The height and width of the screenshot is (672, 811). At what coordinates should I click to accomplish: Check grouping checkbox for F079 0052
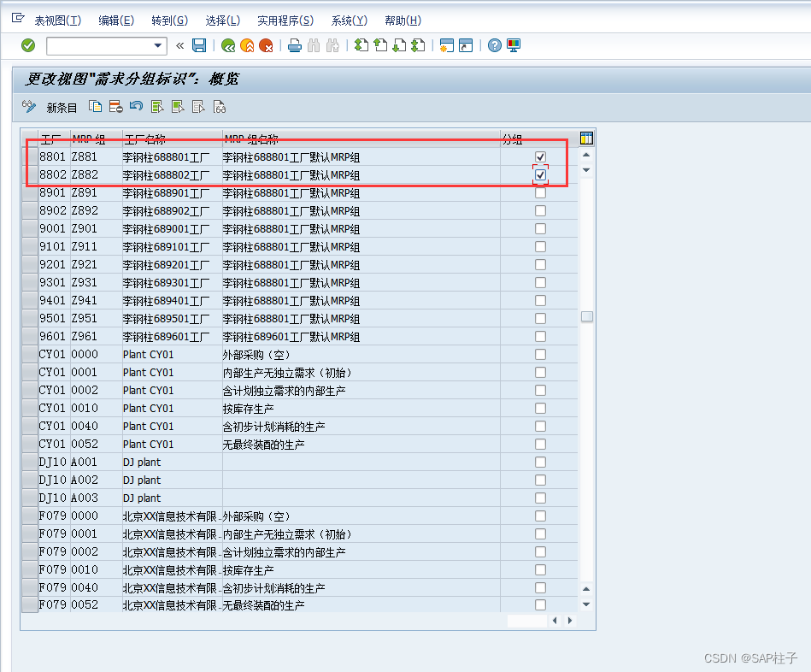540,604
